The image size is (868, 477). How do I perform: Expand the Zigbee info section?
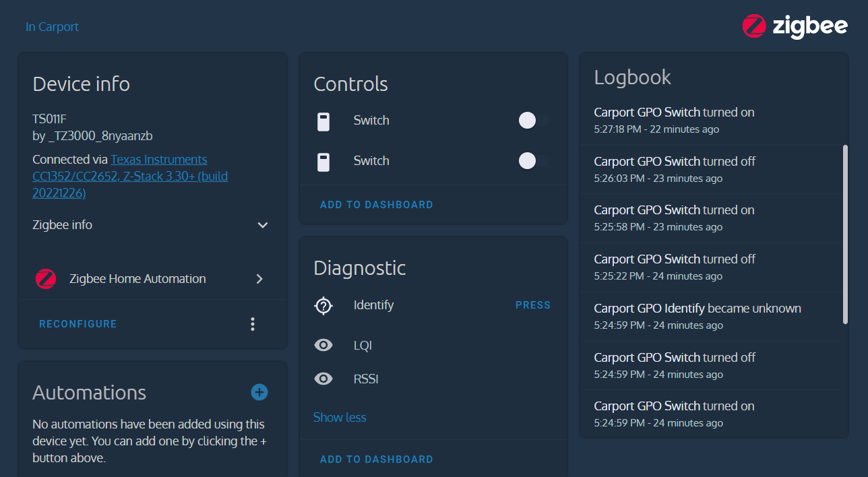coord(263,225)
